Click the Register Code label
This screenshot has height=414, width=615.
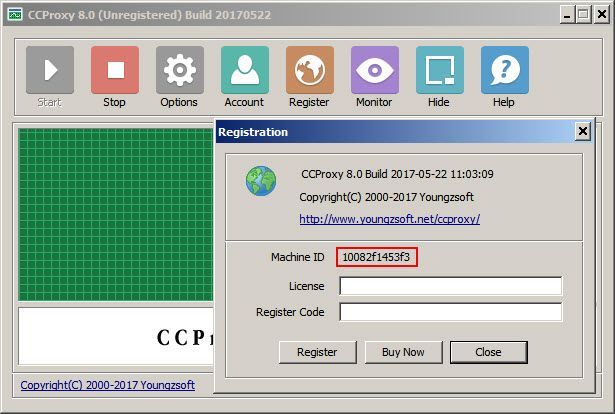click(290, 312)
